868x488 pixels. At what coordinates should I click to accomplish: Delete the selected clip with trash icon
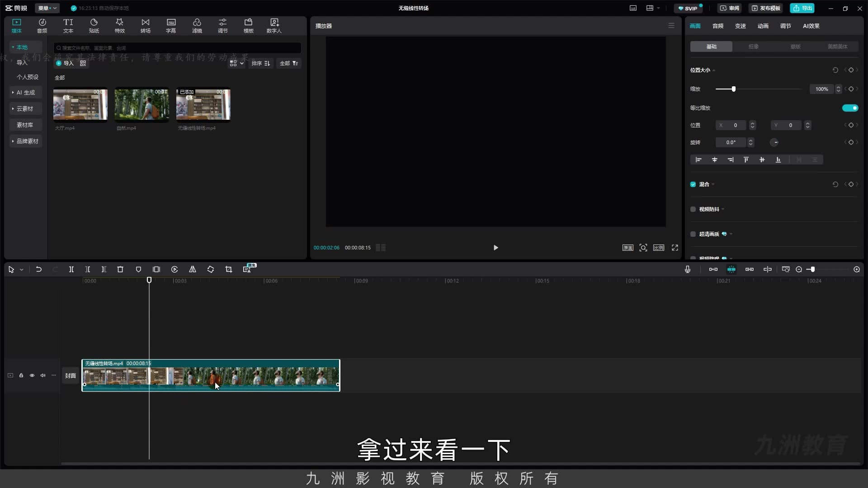click(120, 269)
